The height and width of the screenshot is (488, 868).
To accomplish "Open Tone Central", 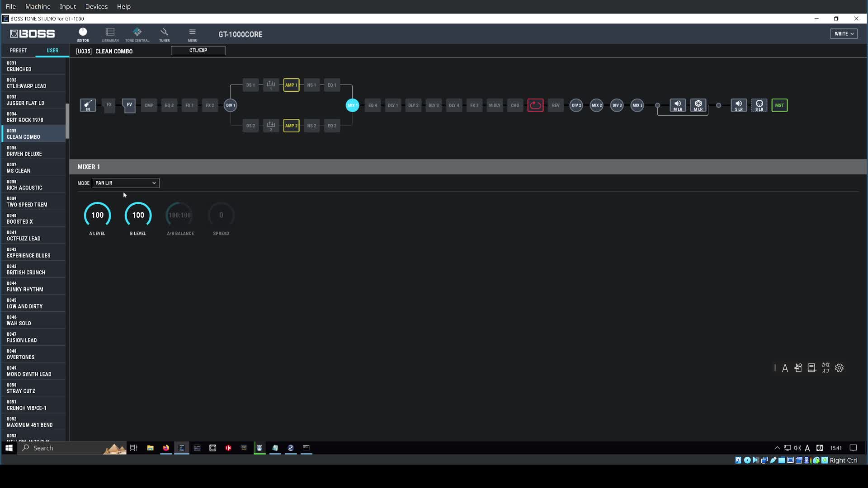I will 137,34.
